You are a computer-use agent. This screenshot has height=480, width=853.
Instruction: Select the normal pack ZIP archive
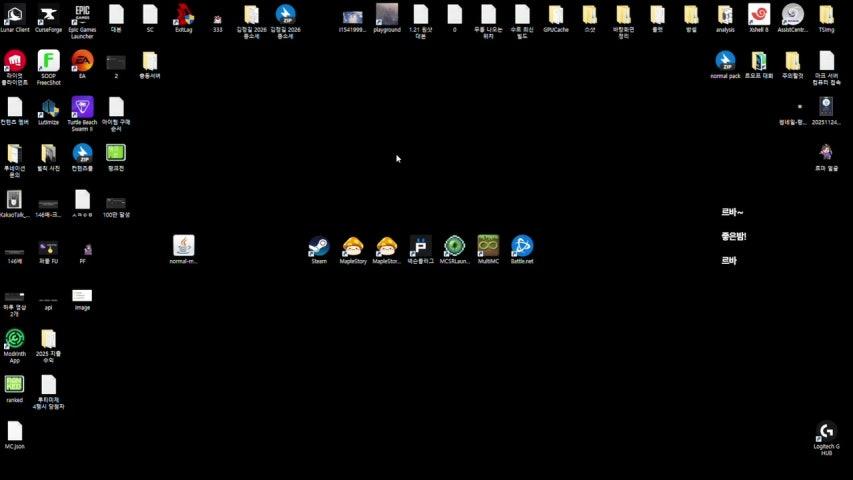coord(725,61)
